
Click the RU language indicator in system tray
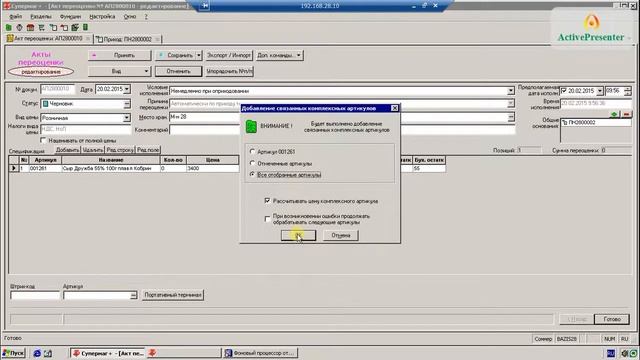611,353
